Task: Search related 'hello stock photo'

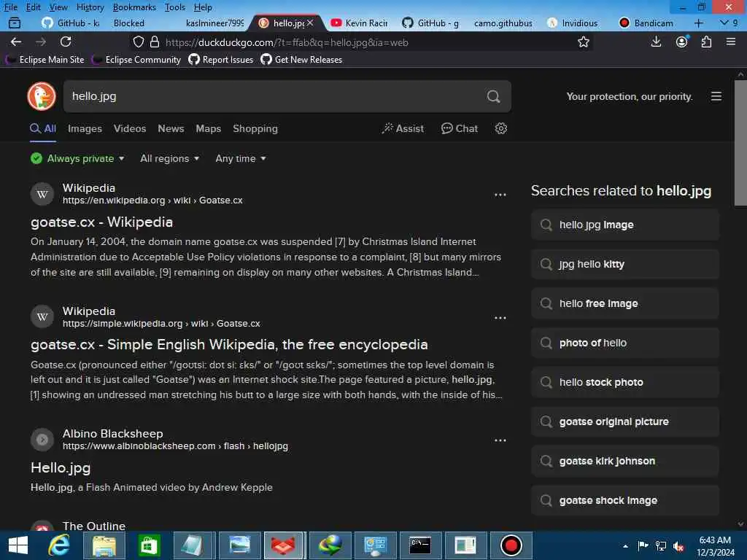Action: pos(625,382)
